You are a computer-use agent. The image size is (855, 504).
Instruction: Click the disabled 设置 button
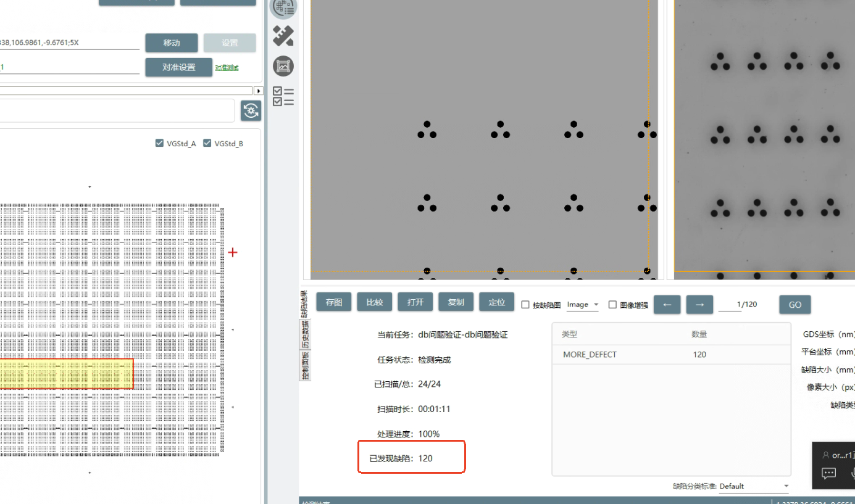[230, 43]
